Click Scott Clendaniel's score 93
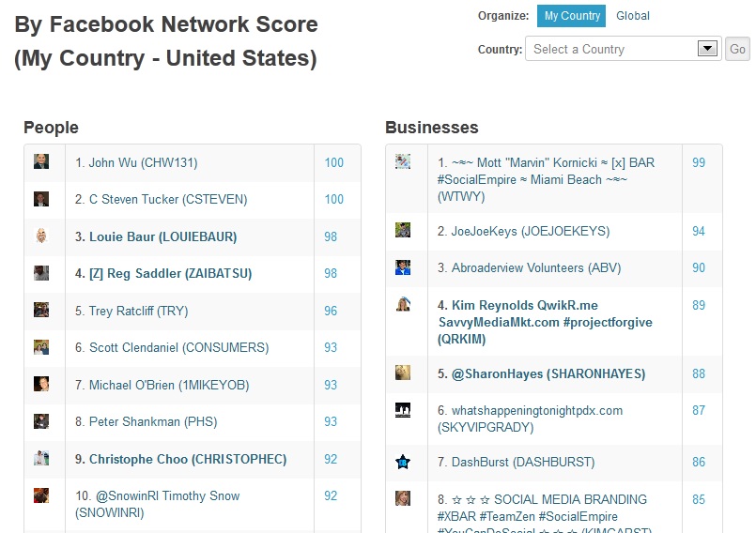Image resolution: width=756 pixels, height=533 pixels. 331,348
